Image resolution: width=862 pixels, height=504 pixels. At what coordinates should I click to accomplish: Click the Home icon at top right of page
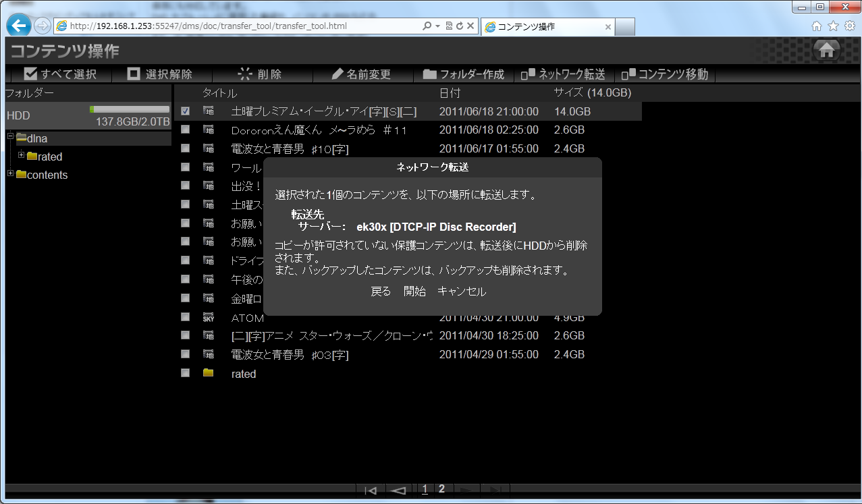(x=826, y=51)
